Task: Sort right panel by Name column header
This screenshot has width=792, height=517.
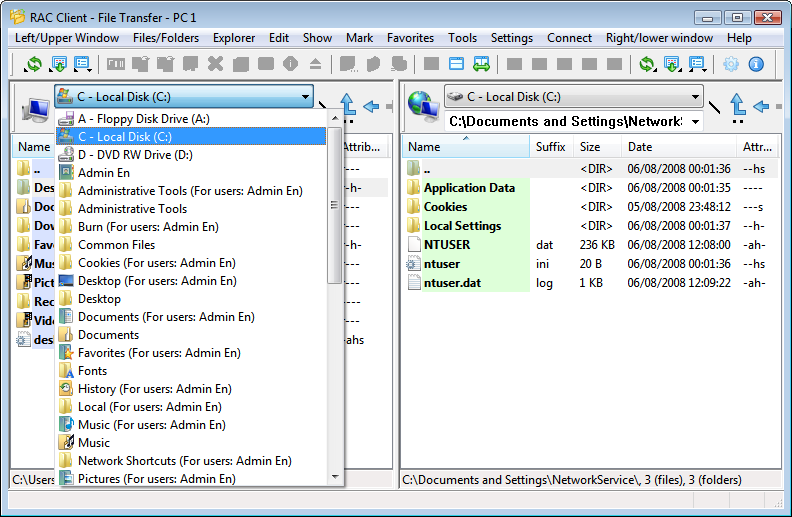Action: pos(466,147)
